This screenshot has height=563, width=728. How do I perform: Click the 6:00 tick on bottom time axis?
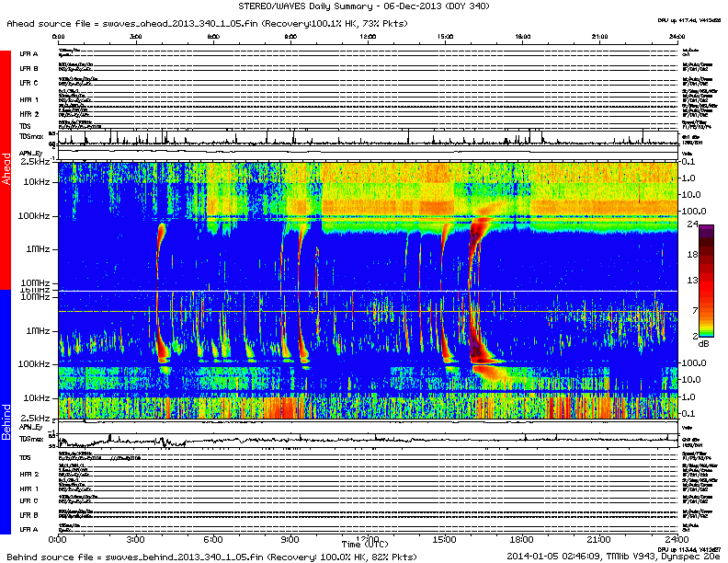pos(213,538)
